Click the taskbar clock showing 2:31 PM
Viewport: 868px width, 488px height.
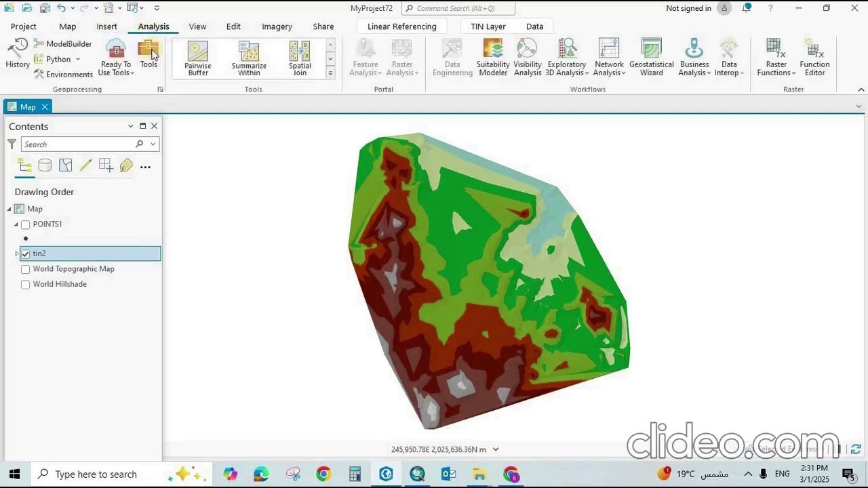point(814,474)
